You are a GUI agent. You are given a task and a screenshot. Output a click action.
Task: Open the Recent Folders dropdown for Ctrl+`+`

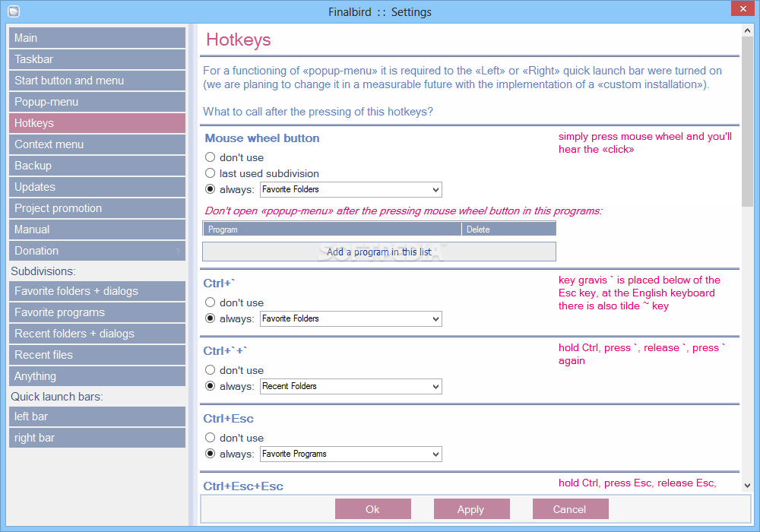pyautogui.click(x=351, y=386)
